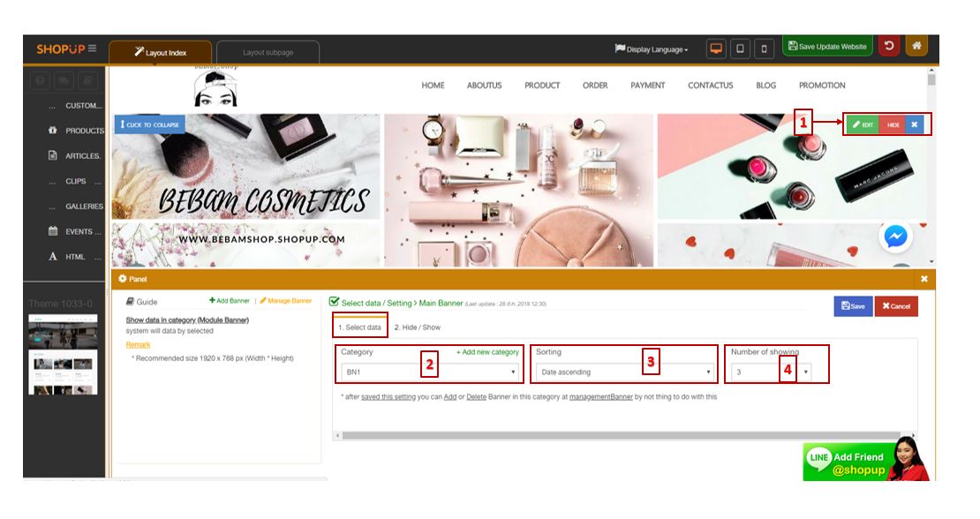Click Save Update Website button
The image size is (980, 519).
[827, 46]
